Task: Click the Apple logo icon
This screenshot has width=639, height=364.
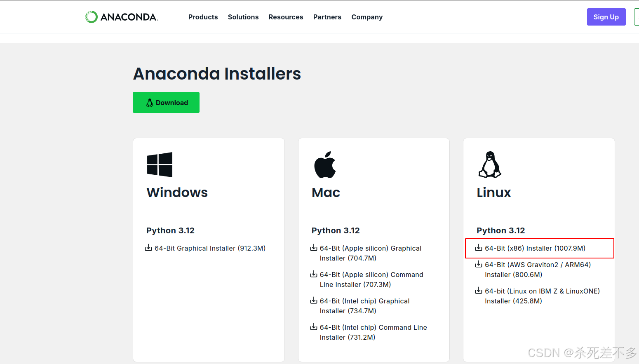Action: pyautogui.click(x=325, y=164)
